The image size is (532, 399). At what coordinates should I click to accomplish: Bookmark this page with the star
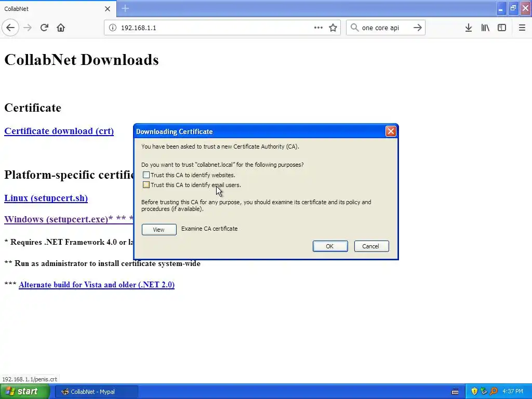(333, 28)
